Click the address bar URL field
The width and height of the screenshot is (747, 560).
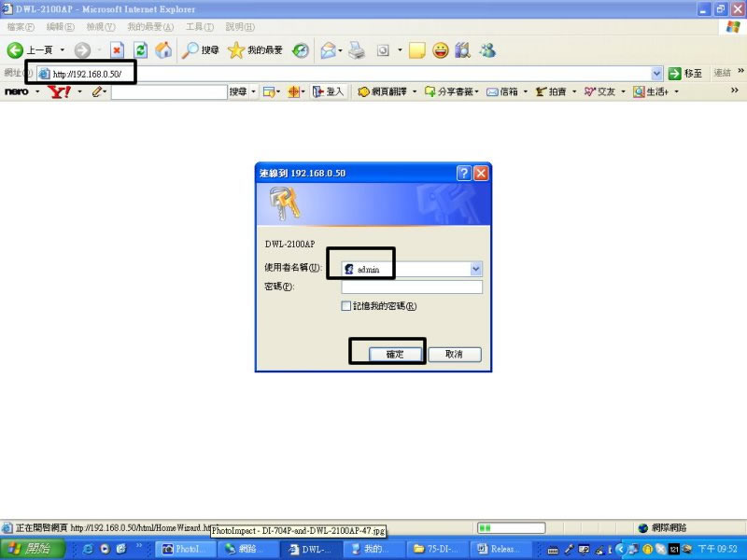[x=345, y=74]
